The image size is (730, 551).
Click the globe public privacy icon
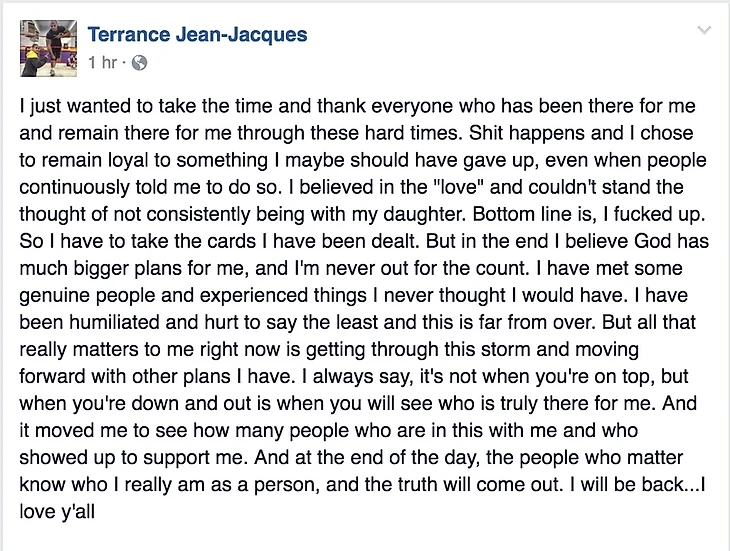click(x=139, y=64)
